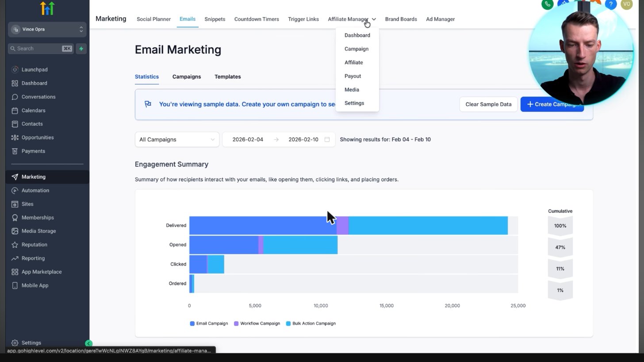Select Campaign in Affiliate Manager menu

coord(356,49)
